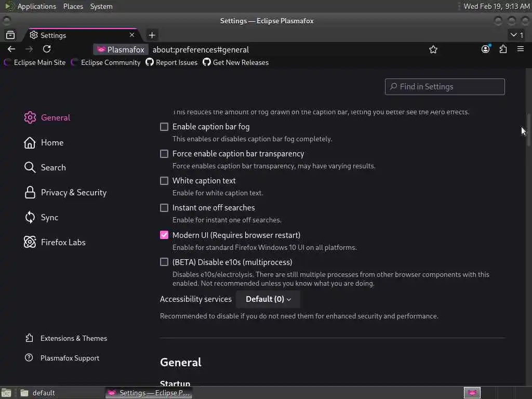Open the account profile icon
Screen dimensions: 532x399
(485, 49)
